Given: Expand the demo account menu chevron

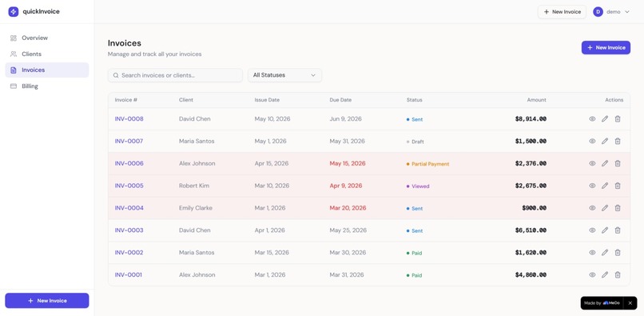Looking at the screenshot, I should coord(626,12).
